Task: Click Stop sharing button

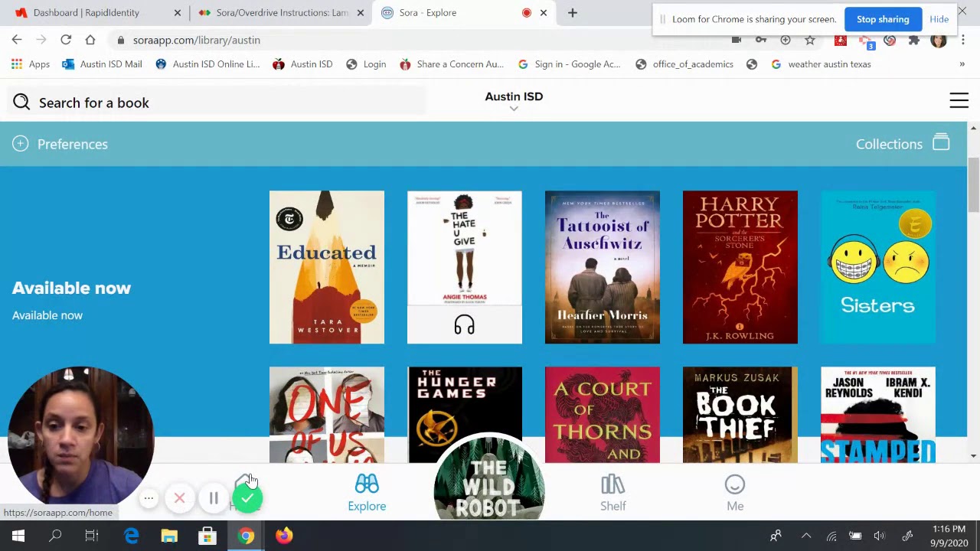Action: (883, 19)
